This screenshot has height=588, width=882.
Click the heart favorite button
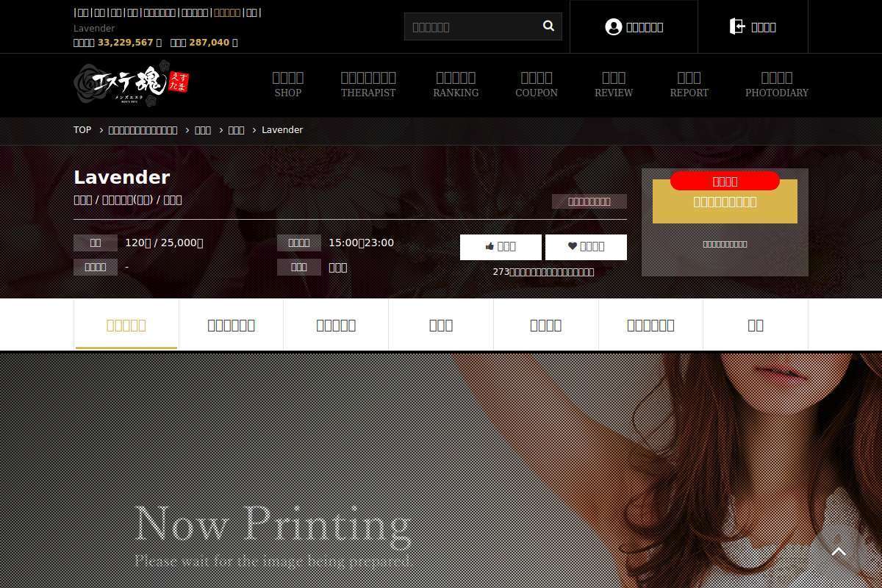point(586,247)
